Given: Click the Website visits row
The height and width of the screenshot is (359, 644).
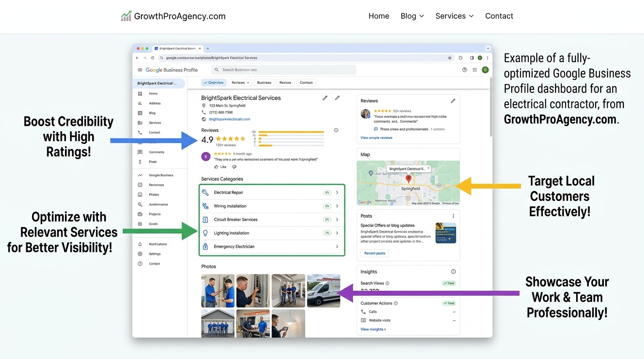Looking at the screenshot, I should point(408,321).
